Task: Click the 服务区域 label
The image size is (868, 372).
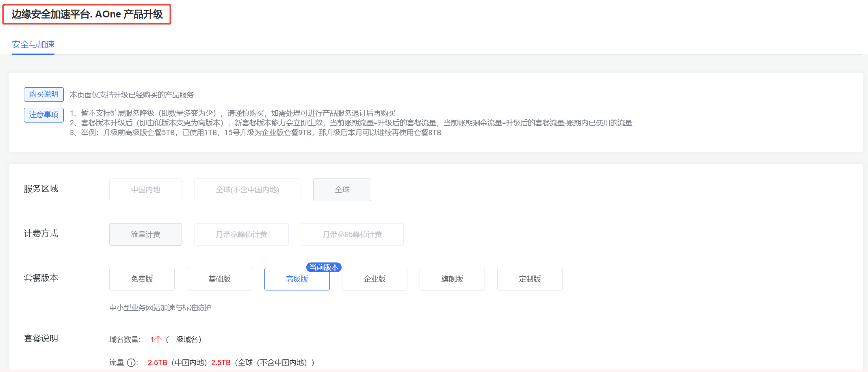Action: (x=41, y=189)
